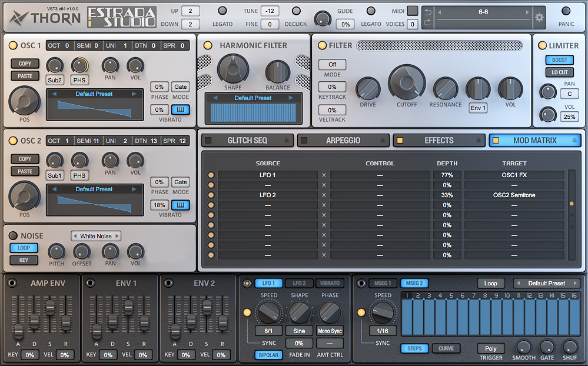588x366 pixels.
Task: Enable the Glitch Seq checkbox
Action: (x=208, y=140)
